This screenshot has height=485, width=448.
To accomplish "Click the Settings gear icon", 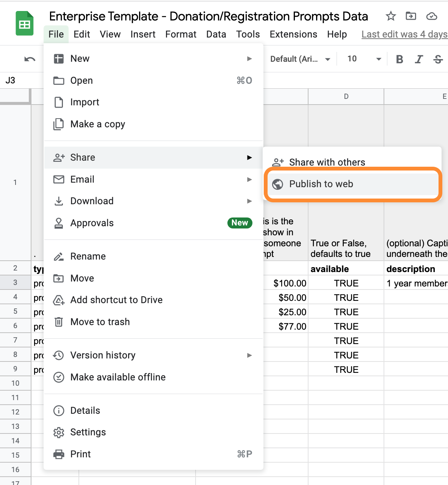I will [x=59, y=432].
